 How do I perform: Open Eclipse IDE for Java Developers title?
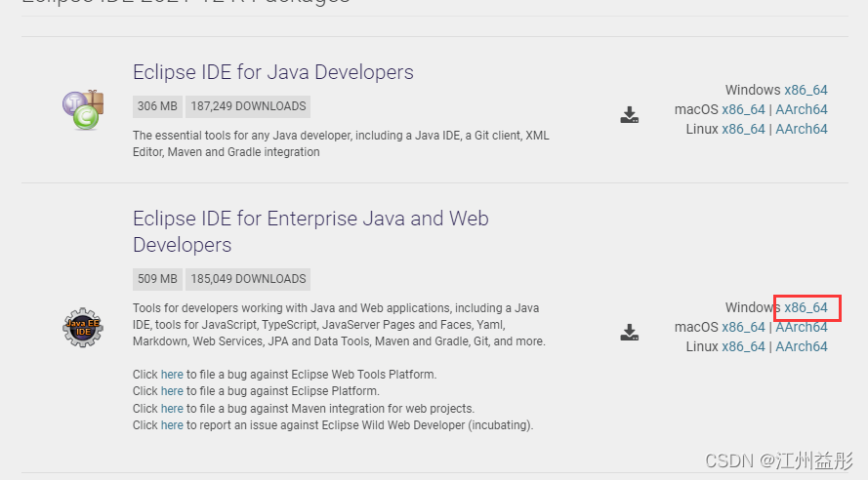[273, 72]
